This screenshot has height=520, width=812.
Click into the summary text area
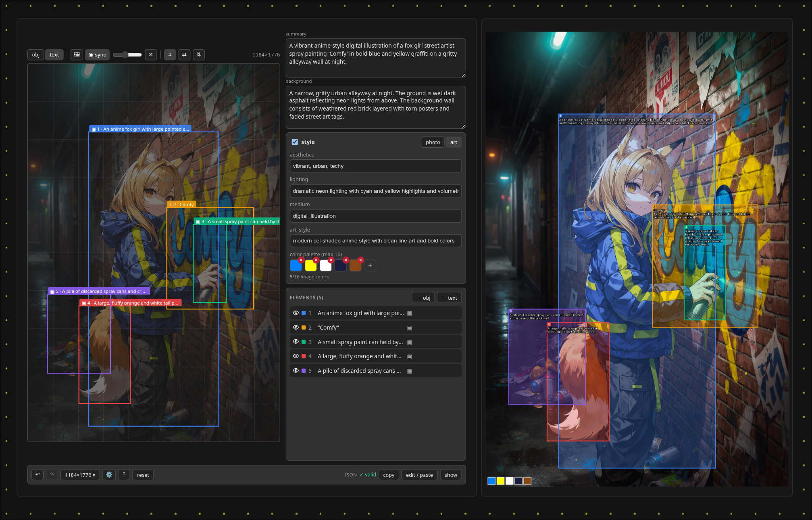click(x=376, y=58)
